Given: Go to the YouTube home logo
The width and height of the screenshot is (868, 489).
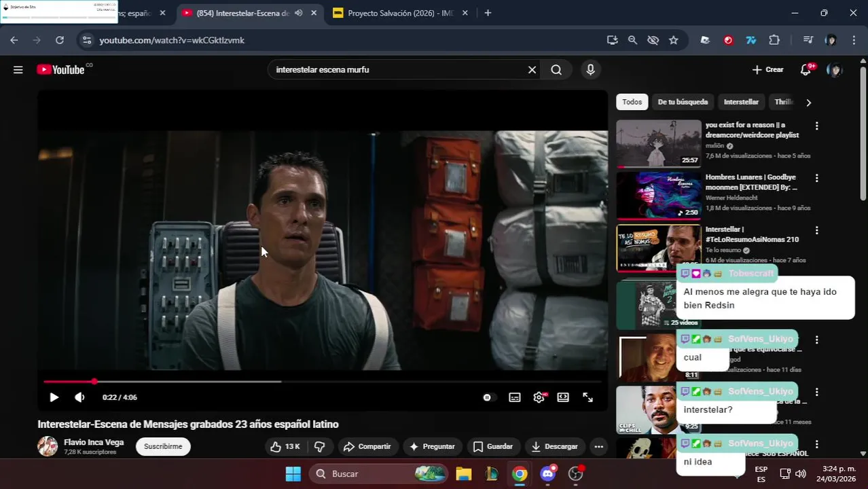Looking at the screenshot, I should click(60, 69).
